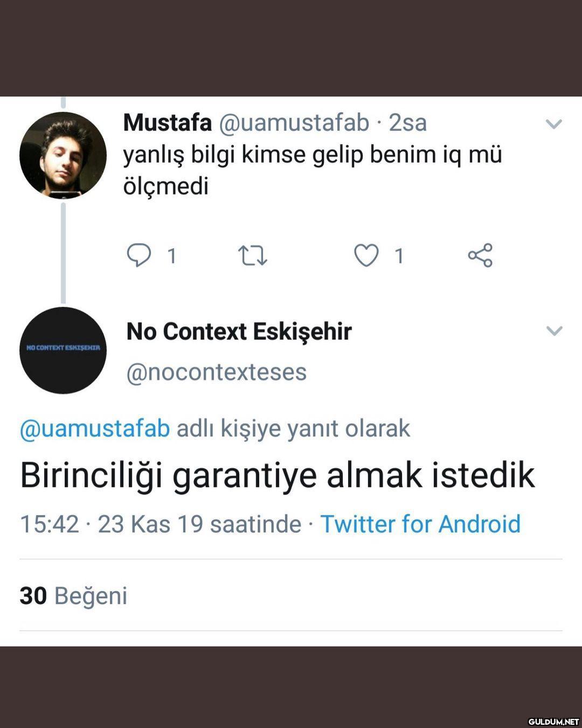582x728 pixels.
Task: Open the No Context Eskişehir profile name
Action: click(239, 332)
